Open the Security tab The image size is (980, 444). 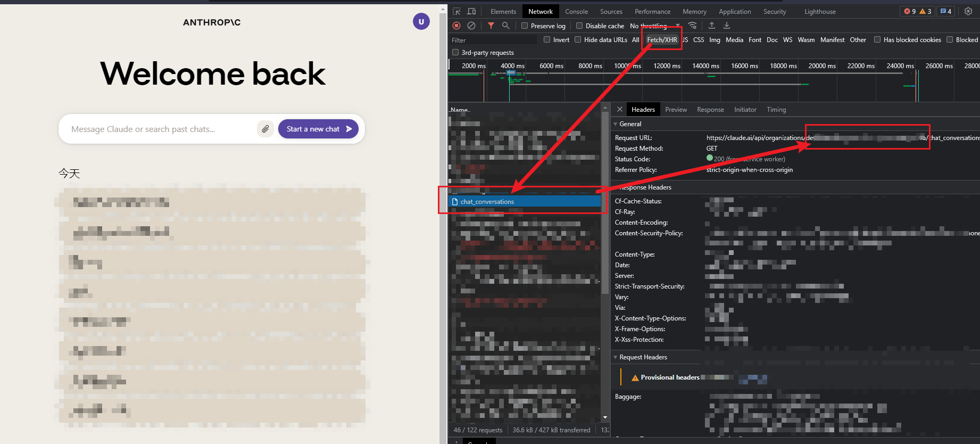(775, 11)
